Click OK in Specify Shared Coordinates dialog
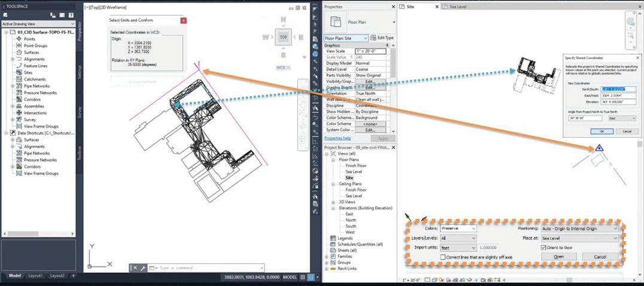Image resolution: width=644 pixels, height=286 pixels. pos(602,131)
